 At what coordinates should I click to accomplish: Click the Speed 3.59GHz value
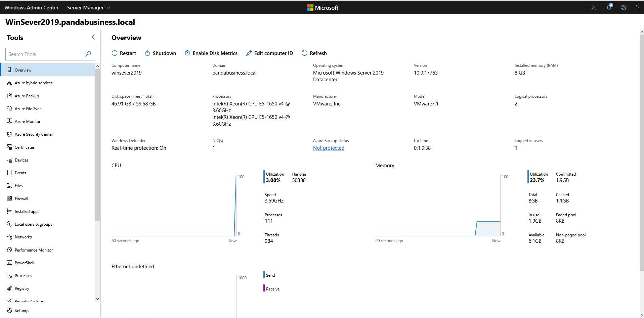point(274,201)
